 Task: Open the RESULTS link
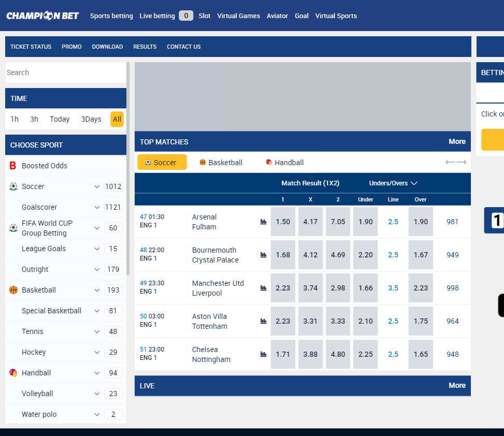(145, 47)
